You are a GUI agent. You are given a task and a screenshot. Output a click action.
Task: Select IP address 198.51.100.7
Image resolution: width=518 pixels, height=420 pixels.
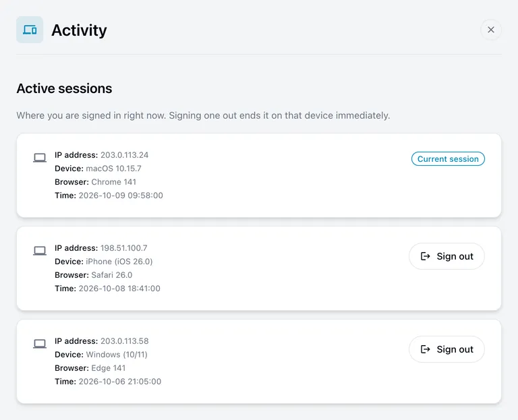coord(124,248)
